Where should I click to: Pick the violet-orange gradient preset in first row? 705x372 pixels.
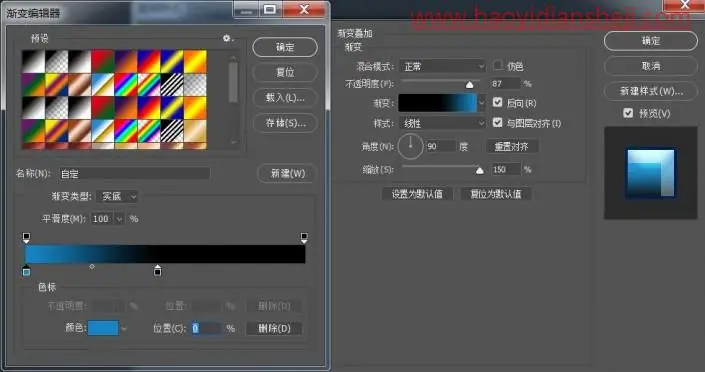[x=126, y=62]
